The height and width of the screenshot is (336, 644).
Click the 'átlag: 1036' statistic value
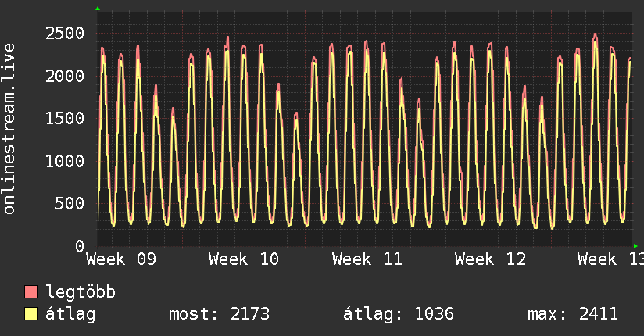coord(399,315)
